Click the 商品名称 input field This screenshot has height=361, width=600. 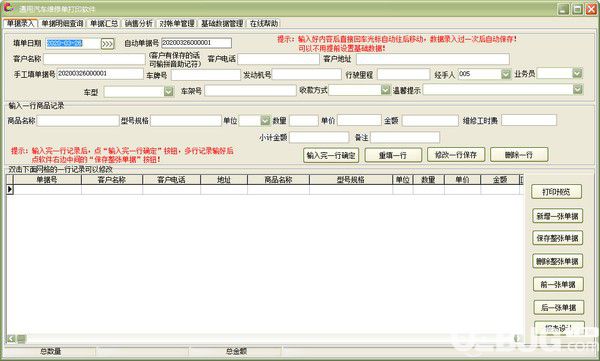78,121
